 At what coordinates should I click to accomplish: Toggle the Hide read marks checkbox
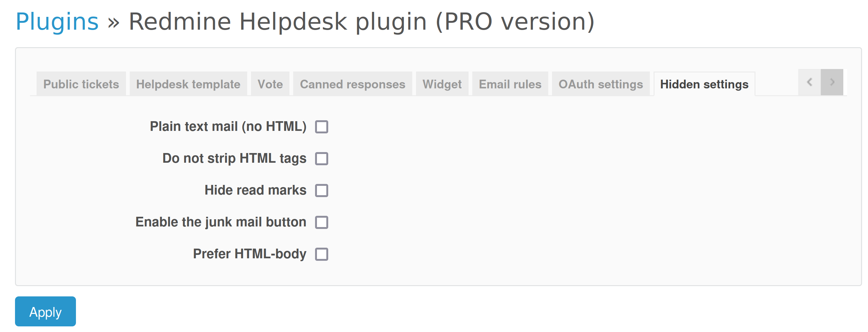click(x=321, y=191)
